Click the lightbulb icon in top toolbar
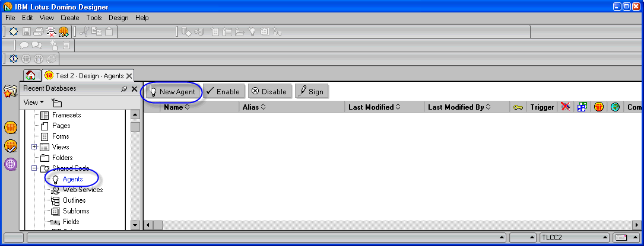The image size is (644, 246). click(252, 31)
